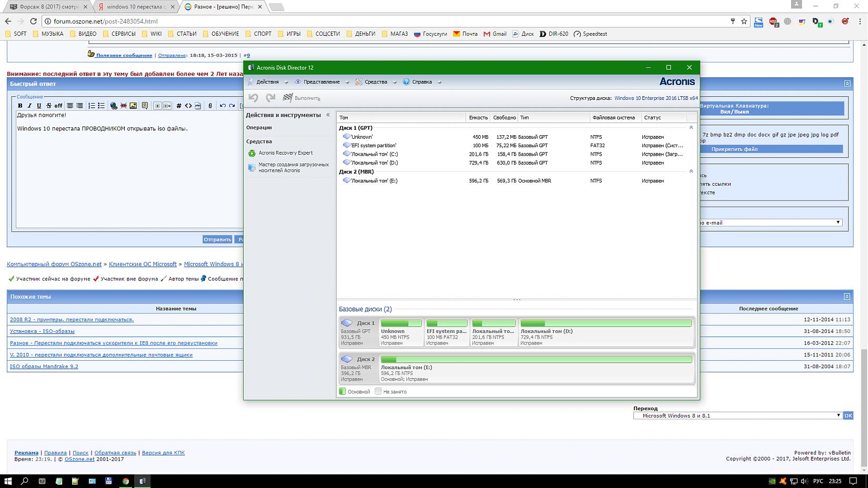Click the insert image icon in editor

coord(133,106)
